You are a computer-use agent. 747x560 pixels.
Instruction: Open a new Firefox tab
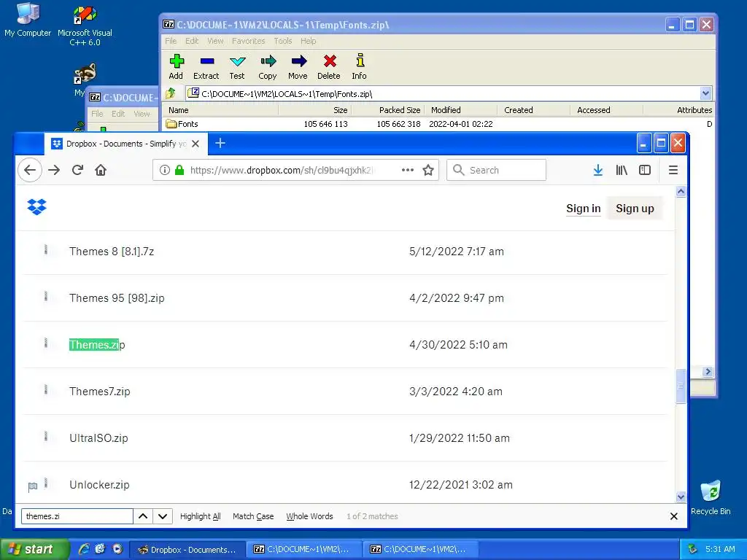pyautogui.click(x=220, y=143)
